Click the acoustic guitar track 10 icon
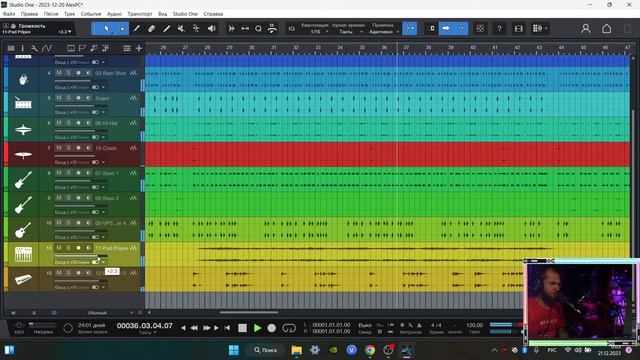Image resolution: width=640 pixels, height=360 pixels. coord(23,229)
